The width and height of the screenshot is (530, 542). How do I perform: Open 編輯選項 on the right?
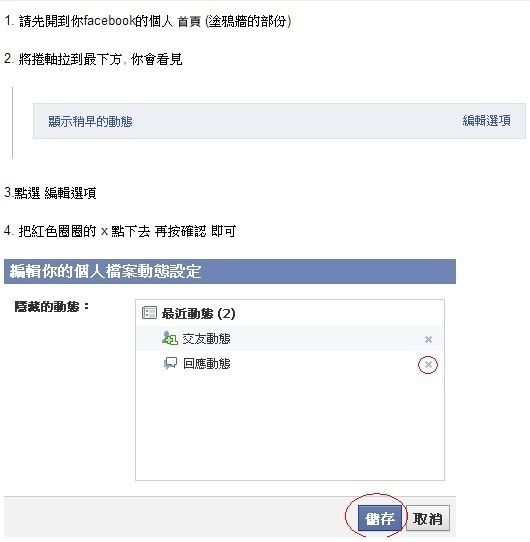(x=486, y=121)
